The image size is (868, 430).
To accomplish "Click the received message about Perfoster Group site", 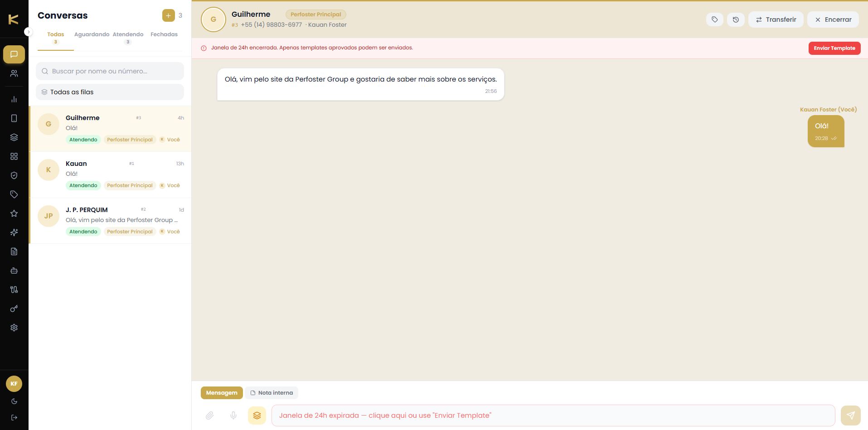I will pos(361,84).
